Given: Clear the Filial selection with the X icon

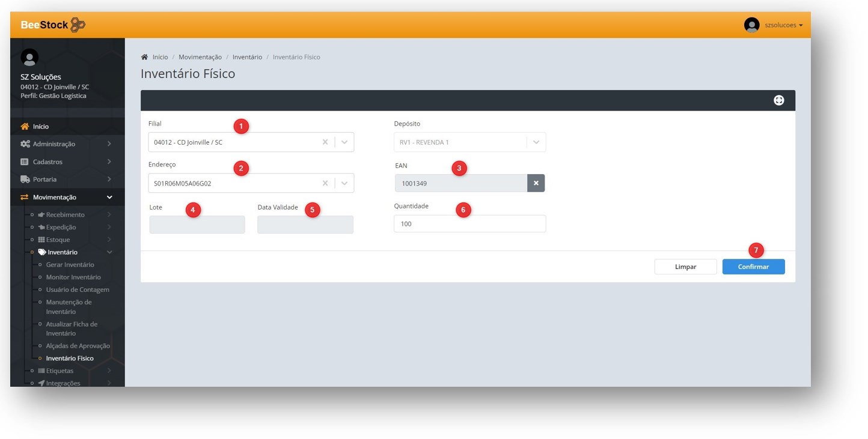Looking at the screenshot, I should pos(325,142).
